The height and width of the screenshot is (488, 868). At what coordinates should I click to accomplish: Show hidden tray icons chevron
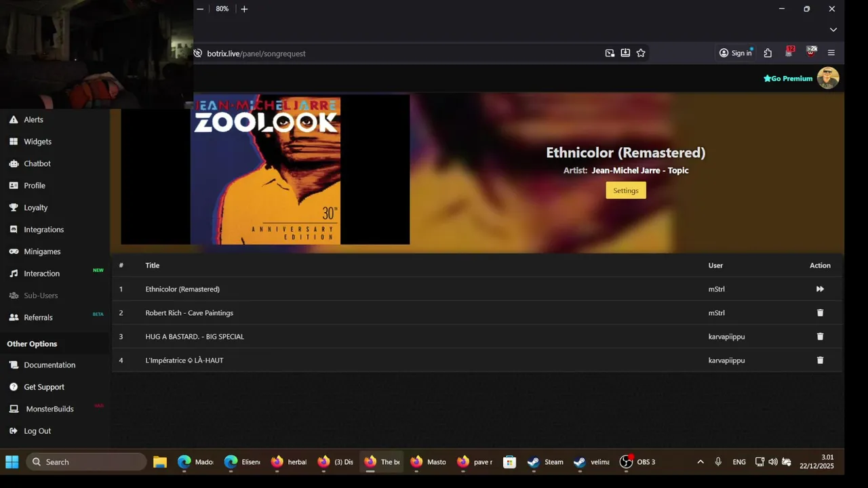[x=701, y=462]
